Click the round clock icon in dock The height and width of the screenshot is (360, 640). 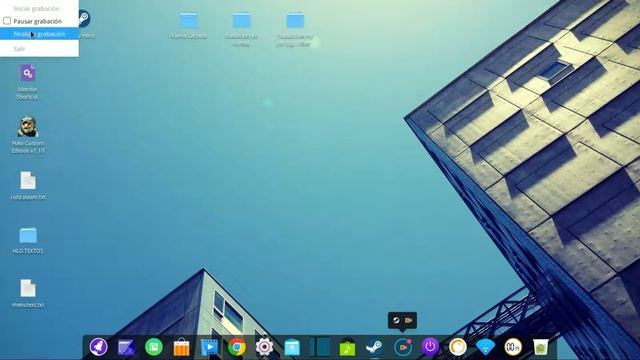(x=513, y=347)
